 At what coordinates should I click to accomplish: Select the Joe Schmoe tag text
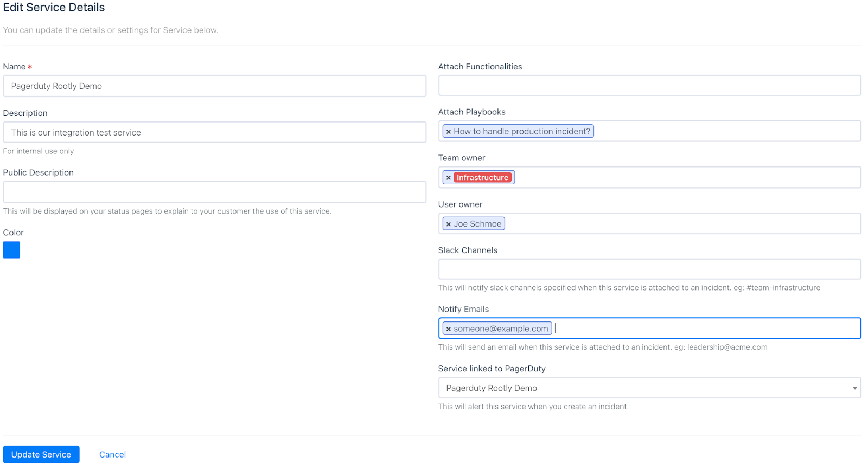[477, 223]
